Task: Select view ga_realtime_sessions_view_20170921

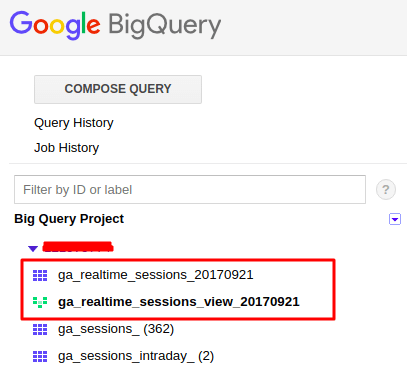Action: 179,302
